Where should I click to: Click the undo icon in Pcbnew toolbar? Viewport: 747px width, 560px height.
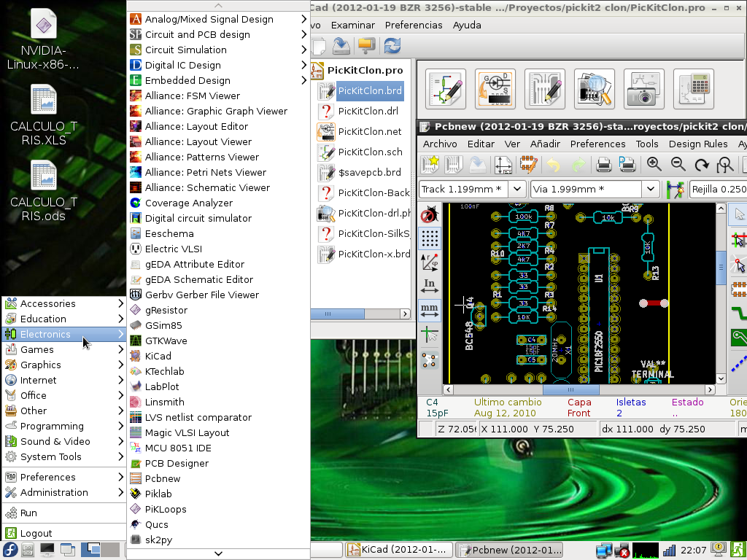click(553, 164)
